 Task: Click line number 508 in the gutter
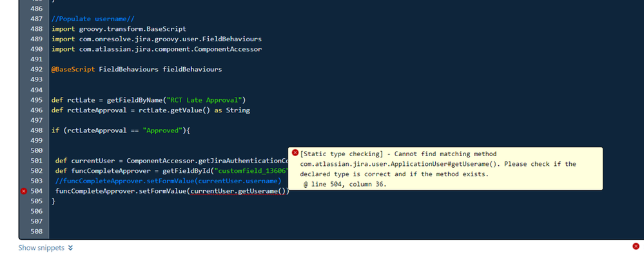tap(37, 232)
